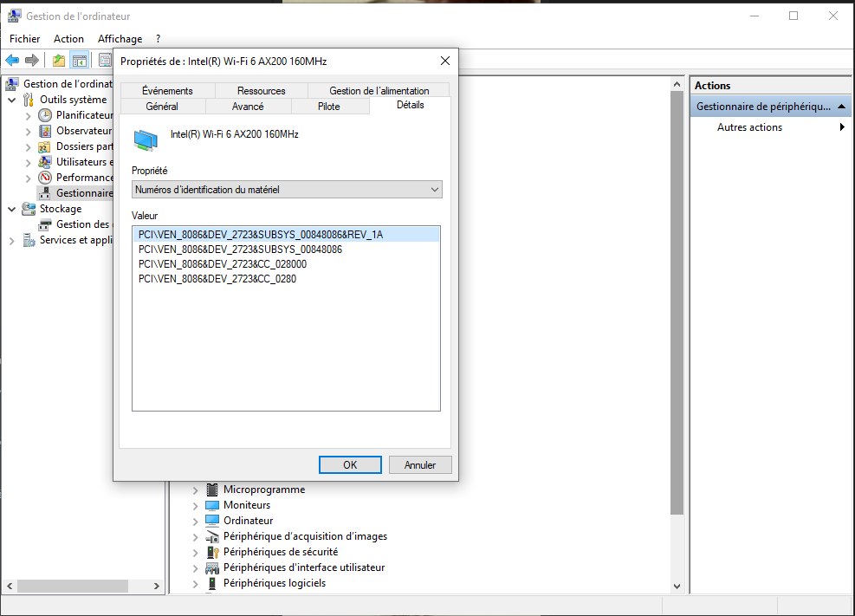Expand the Services et applications node
The image size is (855, 616).
pos(12,240)
